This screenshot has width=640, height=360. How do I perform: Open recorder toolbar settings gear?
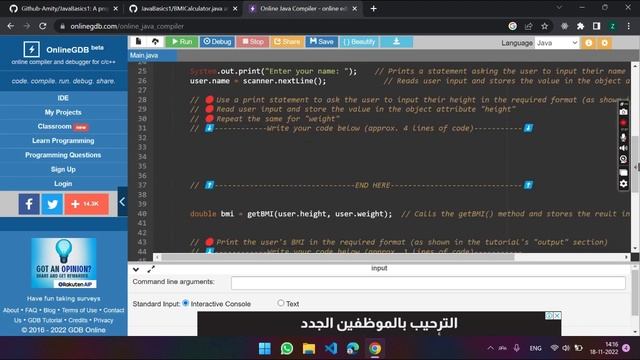[x=623, y=184]
